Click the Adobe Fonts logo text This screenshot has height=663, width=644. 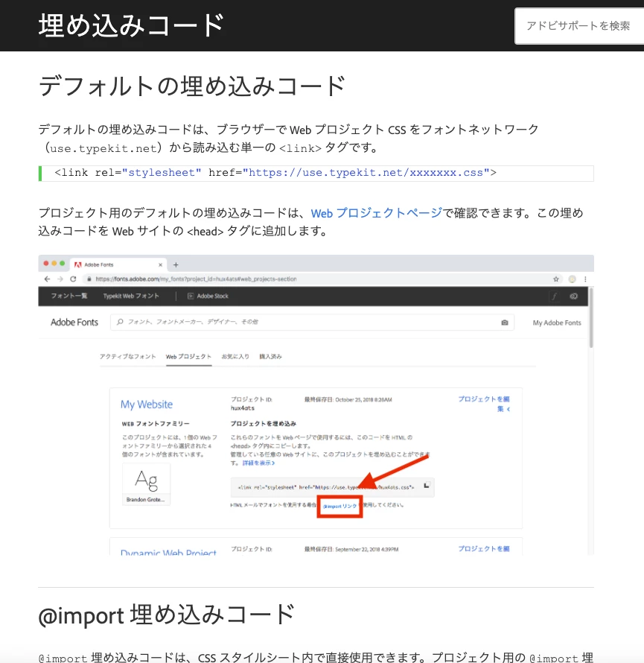coord(74,323)
